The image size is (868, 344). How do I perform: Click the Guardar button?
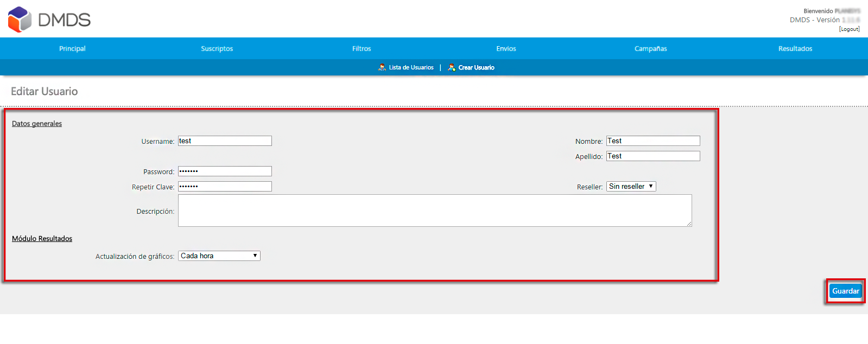click(x=846, y=291)
